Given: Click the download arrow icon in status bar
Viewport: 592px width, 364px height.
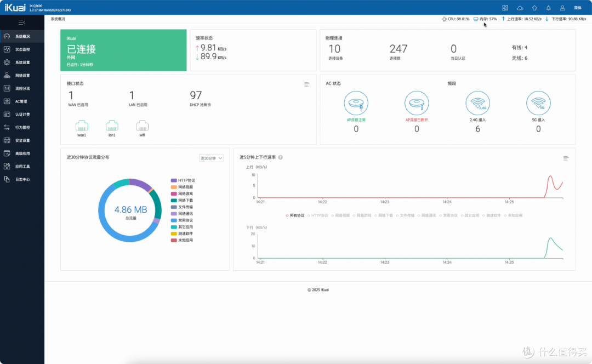Looking at the screenshot, I should click(547, 19).
